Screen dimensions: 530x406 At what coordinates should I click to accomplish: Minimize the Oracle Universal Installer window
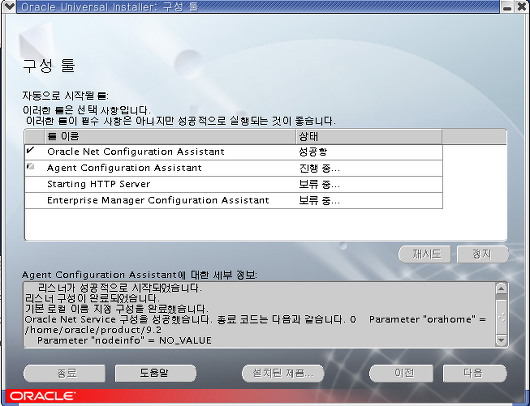pyautogui.click(x=507, y=7)
